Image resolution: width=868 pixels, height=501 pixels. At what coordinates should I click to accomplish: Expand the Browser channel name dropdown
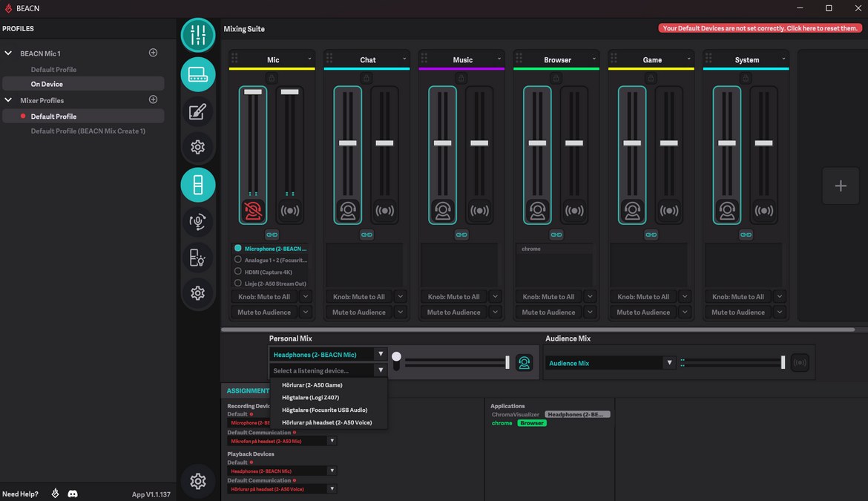tap(594, 59)
